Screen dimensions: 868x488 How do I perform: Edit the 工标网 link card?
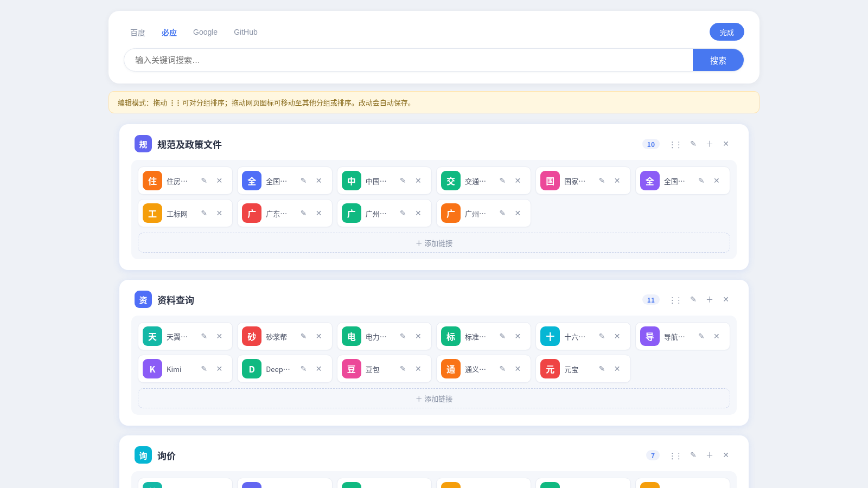[x=204, y=213]
